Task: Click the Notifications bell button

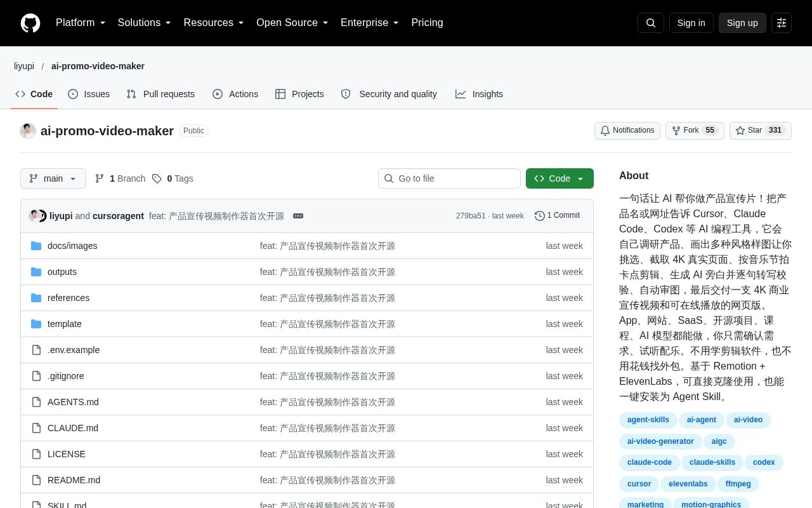Action: click(627, 131)
